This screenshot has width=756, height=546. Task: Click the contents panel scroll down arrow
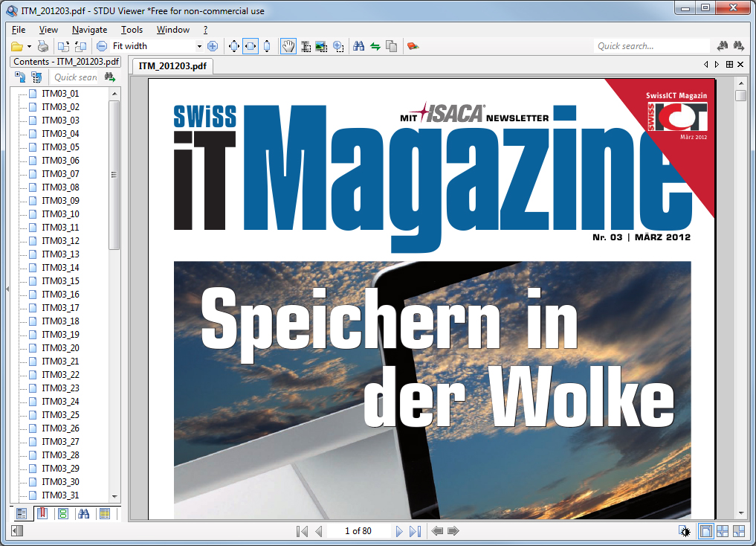(x=114, y=496)
